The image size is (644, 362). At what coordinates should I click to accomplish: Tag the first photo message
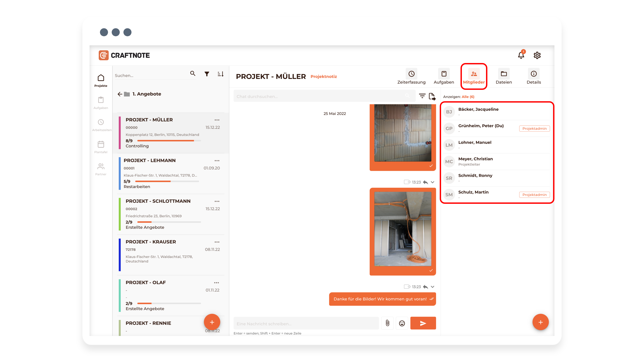pos(407,182)
